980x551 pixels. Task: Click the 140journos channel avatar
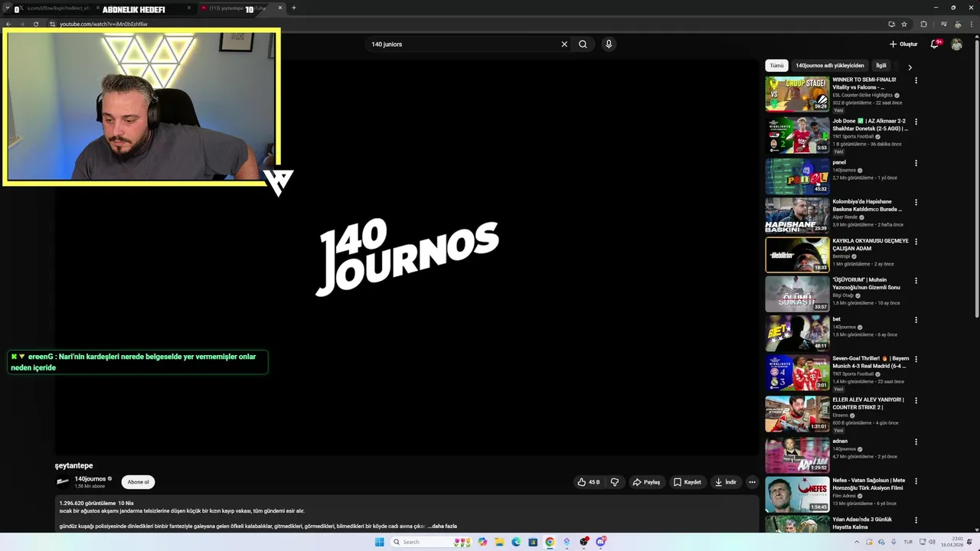(63, 482)
